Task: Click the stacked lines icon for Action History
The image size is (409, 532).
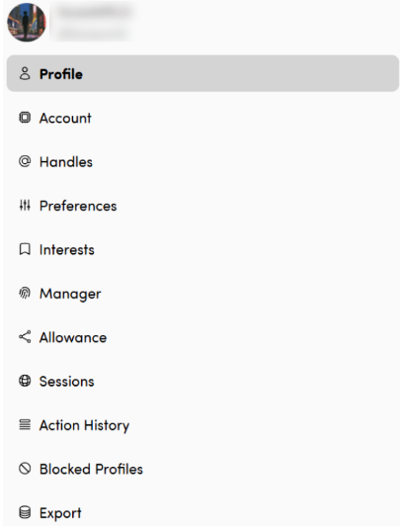Action: pyautogui.click(x=25, y=424)
